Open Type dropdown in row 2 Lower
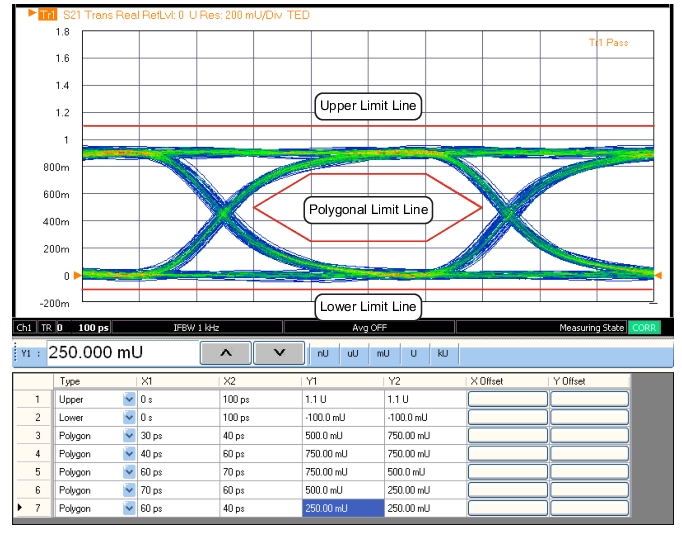Viewport: 682px width, 536px height. pyautogui.click(x=129, y=417)
